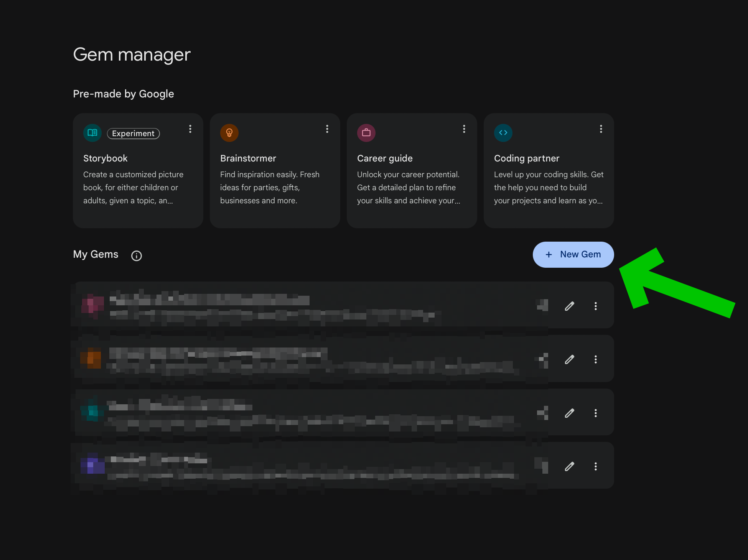The height and width of the screenshot is (560, 748).
Task: Create a New Gem
Action: (573, 255)
